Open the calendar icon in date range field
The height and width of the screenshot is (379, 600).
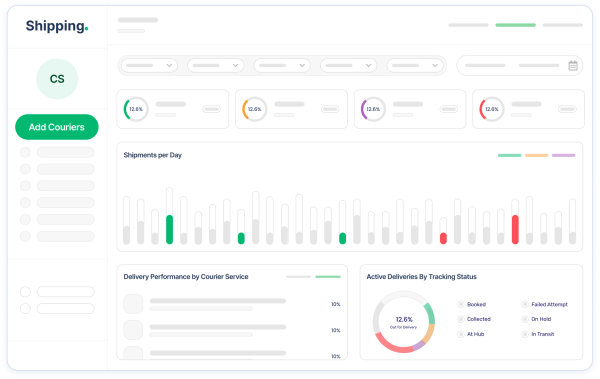click(572, 65)
